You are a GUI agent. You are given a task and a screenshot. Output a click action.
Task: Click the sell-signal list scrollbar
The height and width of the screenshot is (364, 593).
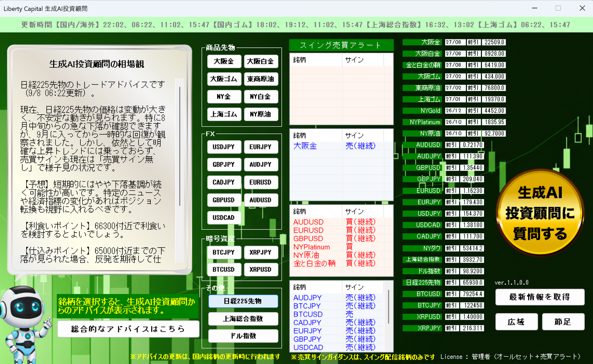point(389,307)
